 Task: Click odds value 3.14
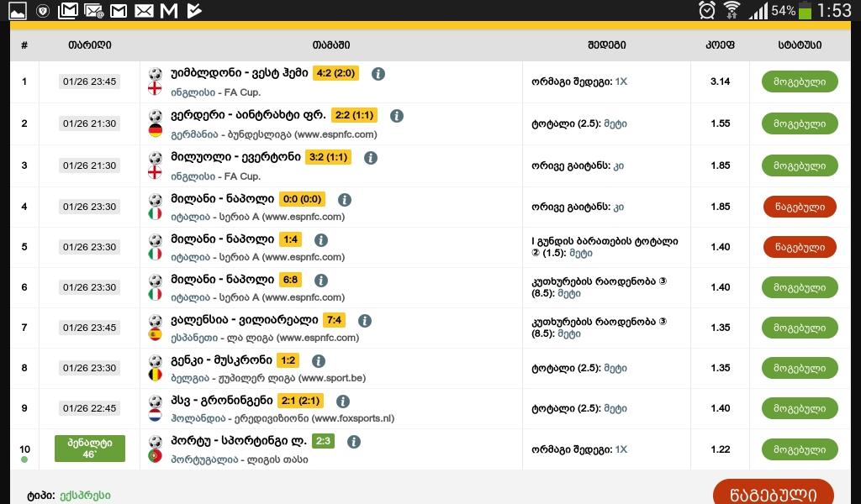pyautogui.click(x=720, y=81)
